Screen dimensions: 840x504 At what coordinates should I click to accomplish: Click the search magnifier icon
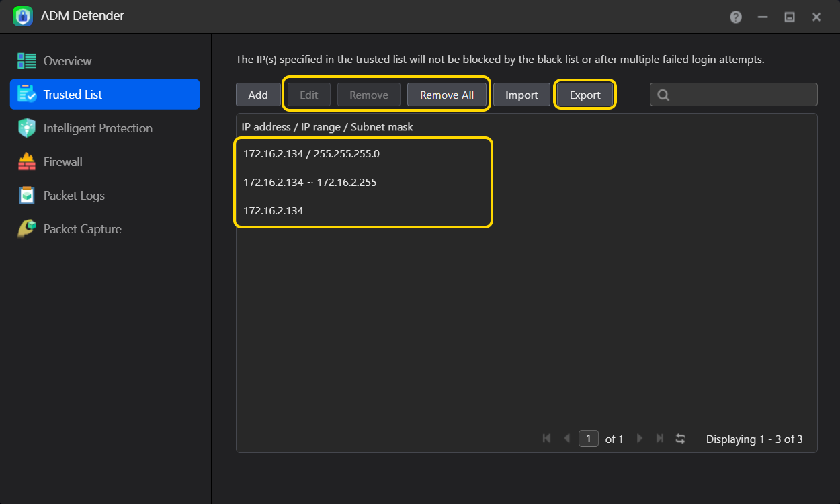pyautogui.click(x=663, y=95)
